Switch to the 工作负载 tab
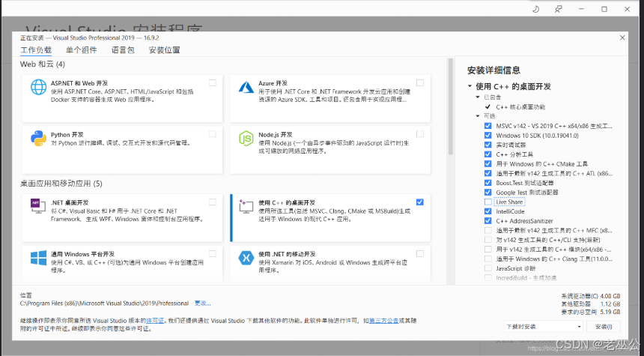Viewport: 644px width, 356px height. click(36, 50)
